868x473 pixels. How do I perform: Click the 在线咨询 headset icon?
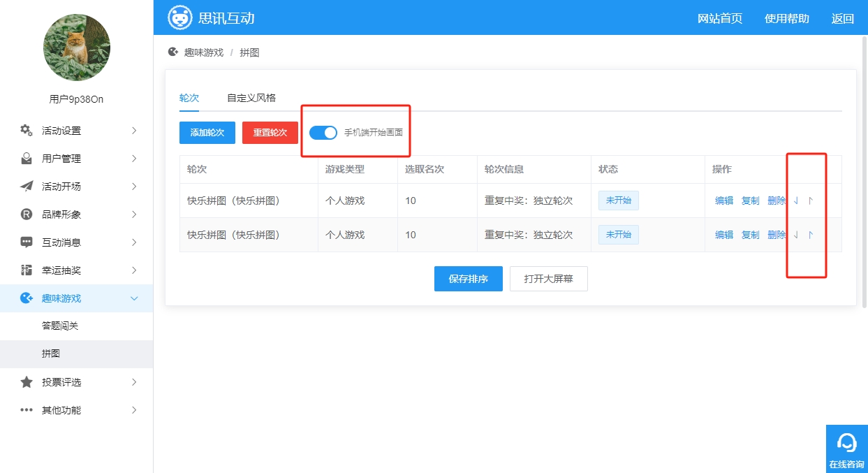tap(846, 442)
